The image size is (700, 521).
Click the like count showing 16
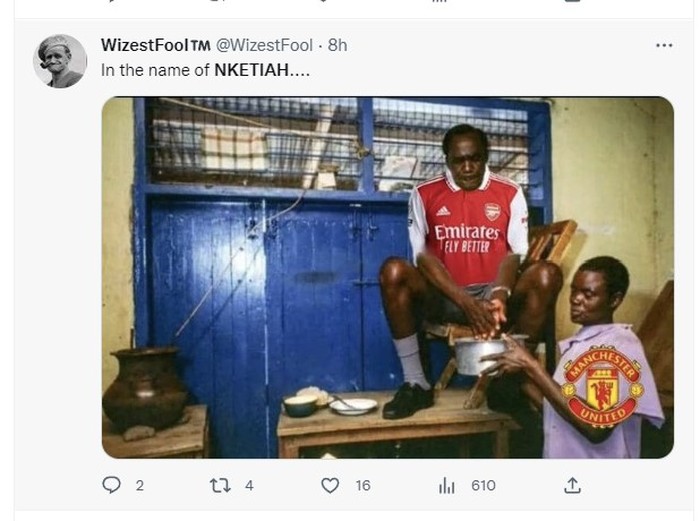pyautogui.click(x=362, y=485)
